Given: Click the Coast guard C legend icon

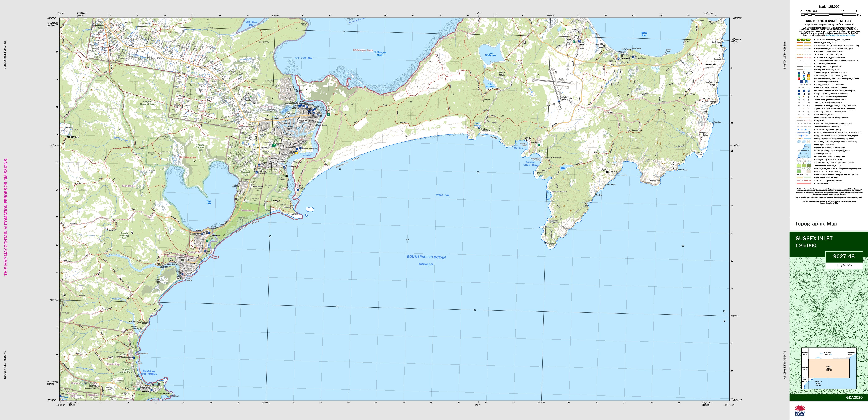Looking at the screenshot, I should point(806,82).
